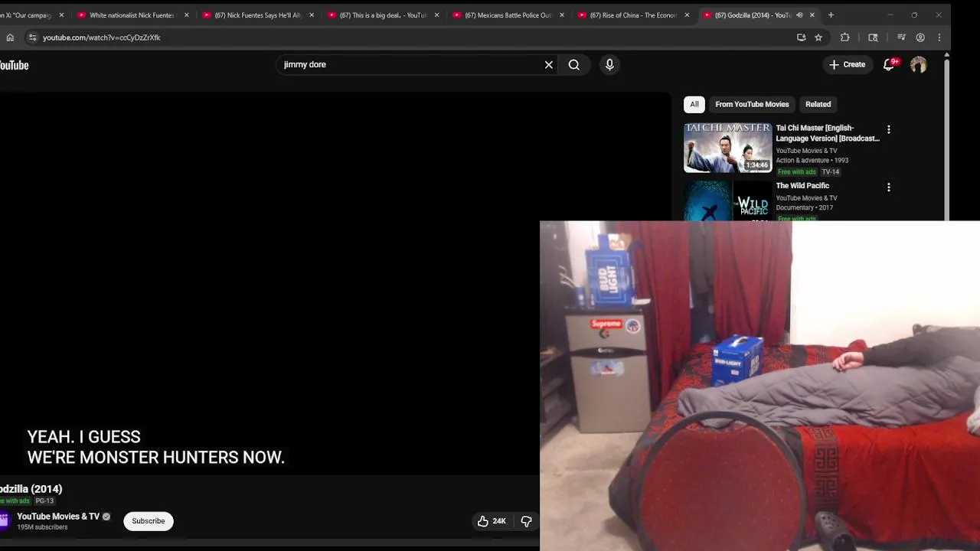Select the Related filter chip
The width and height of the screenshot is (980, 551).
click(818, 104)
